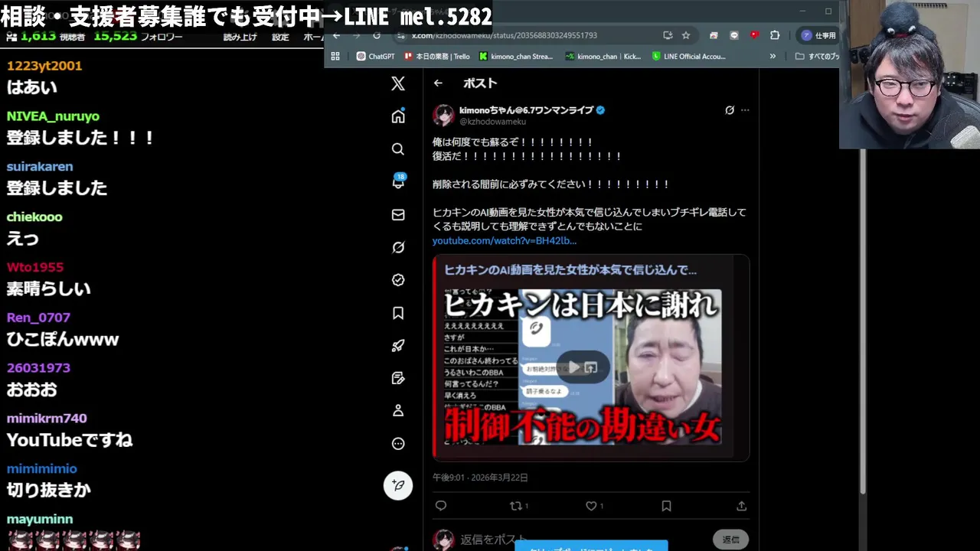Open Chrome apps grid shortcut
The image size is (980, 551).
click(335, 56)
